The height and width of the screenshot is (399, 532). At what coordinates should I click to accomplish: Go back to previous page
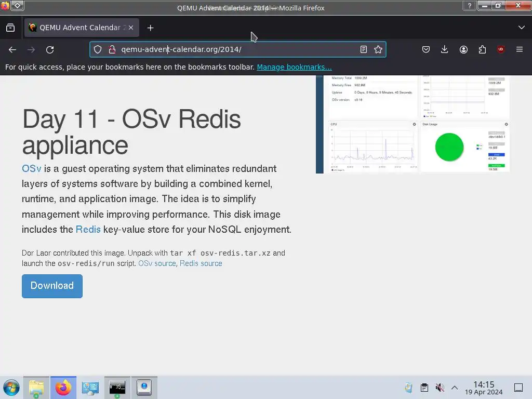click(x=12, y=49)
